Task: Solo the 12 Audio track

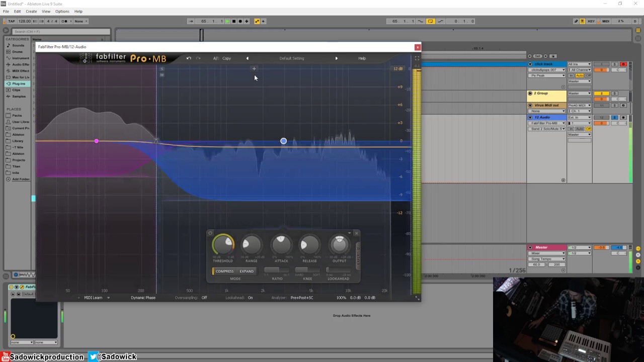Action: [x=614, y=117]
